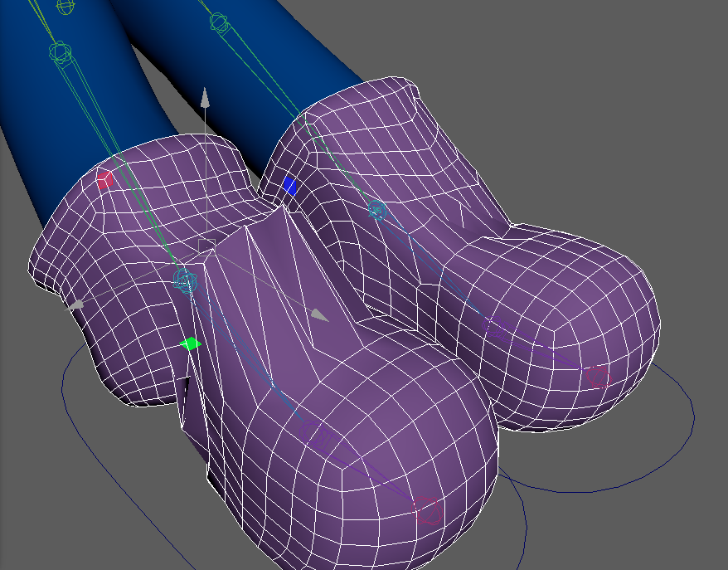
Task: Select the red cube control handle
Action: tap(104, 179)
